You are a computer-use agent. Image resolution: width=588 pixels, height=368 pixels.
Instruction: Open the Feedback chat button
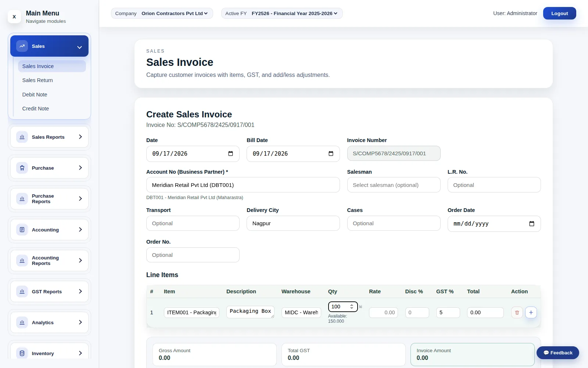coord(557,353)
